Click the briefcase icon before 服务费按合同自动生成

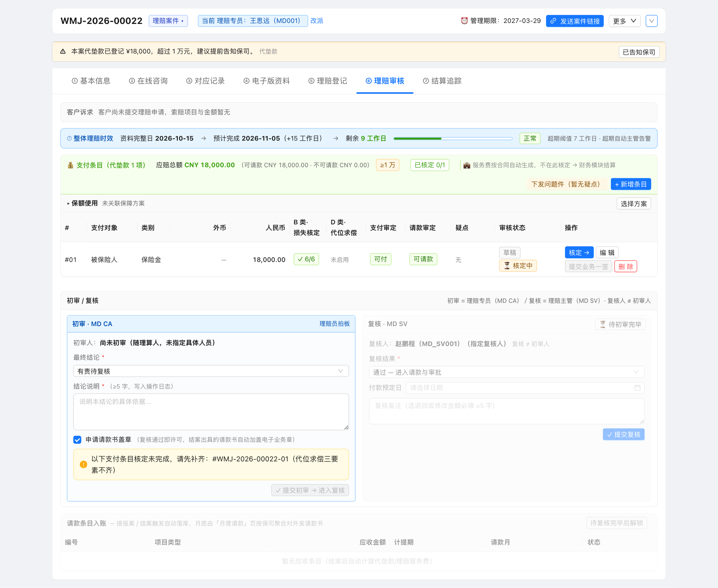467,165
